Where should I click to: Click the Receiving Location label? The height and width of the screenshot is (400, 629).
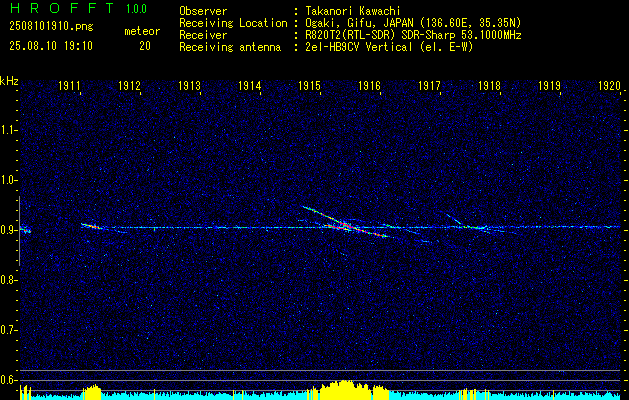(233, 23)
